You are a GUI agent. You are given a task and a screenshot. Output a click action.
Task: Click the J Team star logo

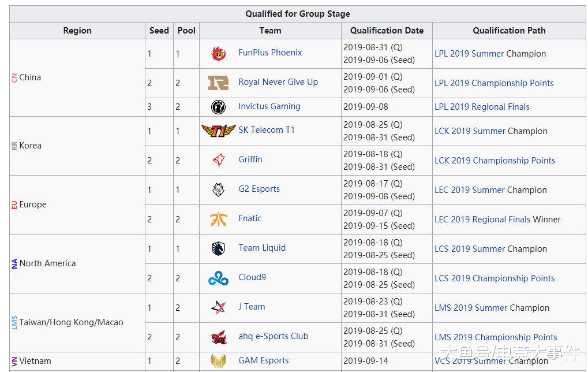point(218,307)
